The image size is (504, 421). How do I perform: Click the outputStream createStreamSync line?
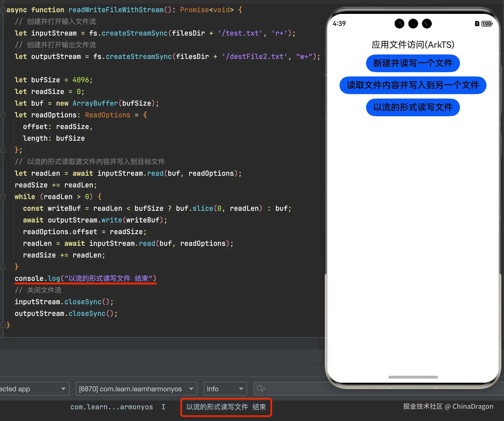pos(167,57)
